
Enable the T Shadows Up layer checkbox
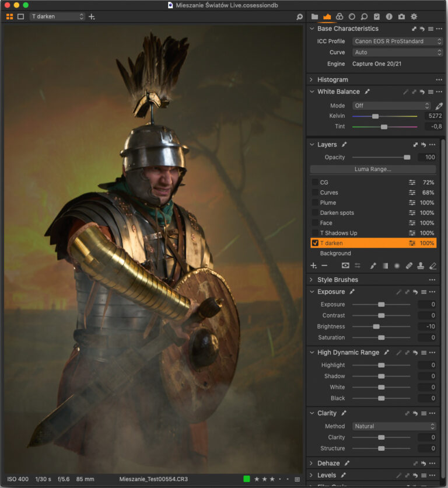(315, 233)
